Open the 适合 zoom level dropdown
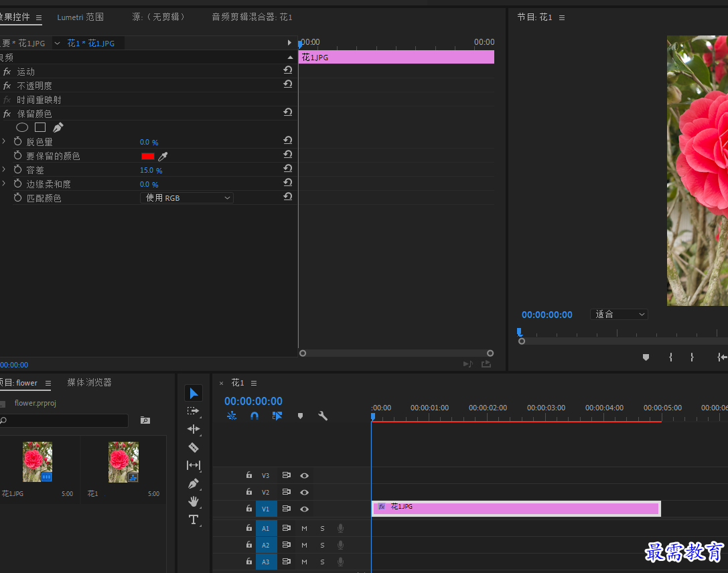Image resolution: width=728 pixels, height=573 pixels. tap(619, 315)
